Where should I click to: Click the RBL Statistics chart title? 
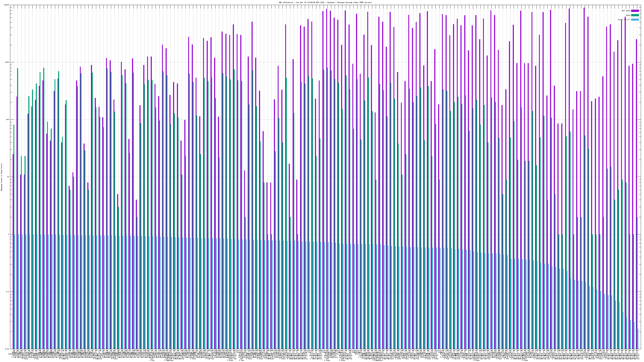click(x=325, y=2)
